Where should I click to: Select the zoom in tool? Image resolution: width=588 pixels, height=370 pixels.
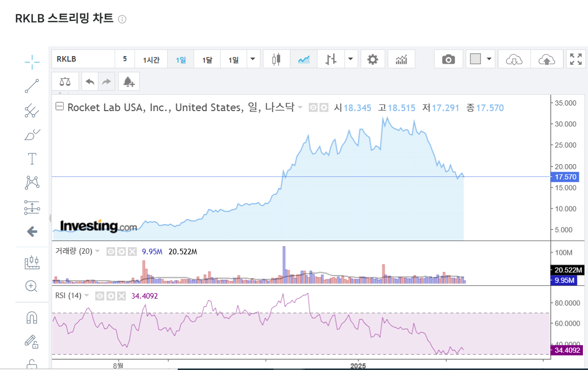click(31, 286)
